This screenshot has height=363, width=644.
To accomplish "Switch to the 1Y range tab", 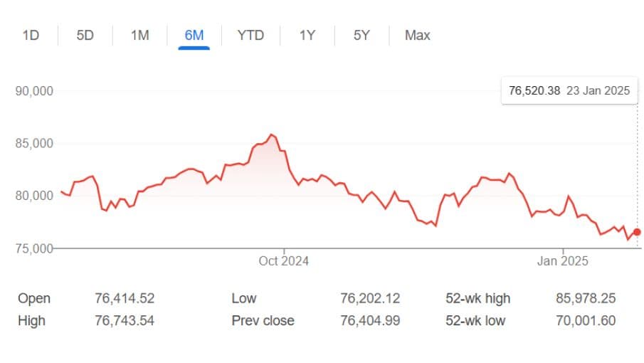I will 307,35.
